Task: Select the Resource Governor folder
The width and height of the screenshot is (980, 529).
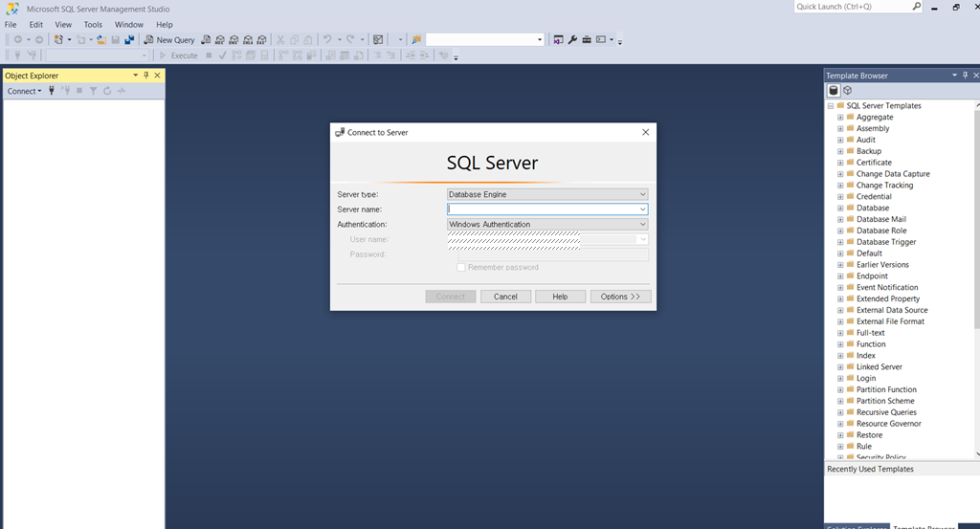Action: click(x=888, y=424)
